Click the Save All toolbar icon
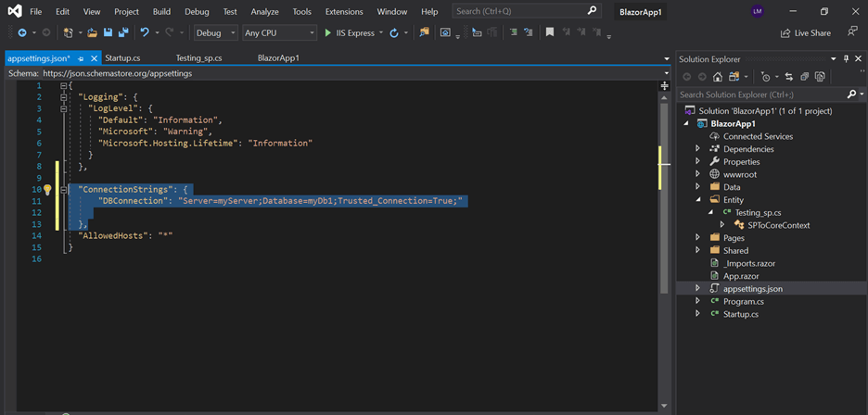 coord(123,32)
